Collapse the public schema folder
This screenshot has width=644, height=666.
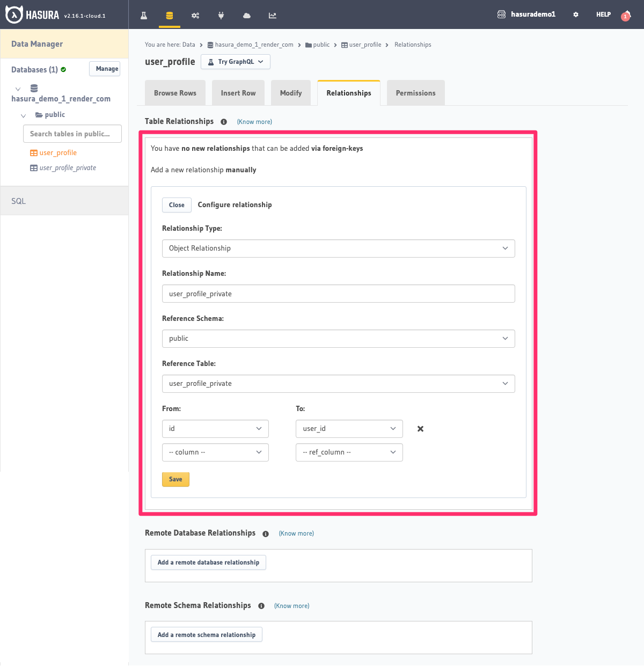pyautogui.click(x=23, y=115)
